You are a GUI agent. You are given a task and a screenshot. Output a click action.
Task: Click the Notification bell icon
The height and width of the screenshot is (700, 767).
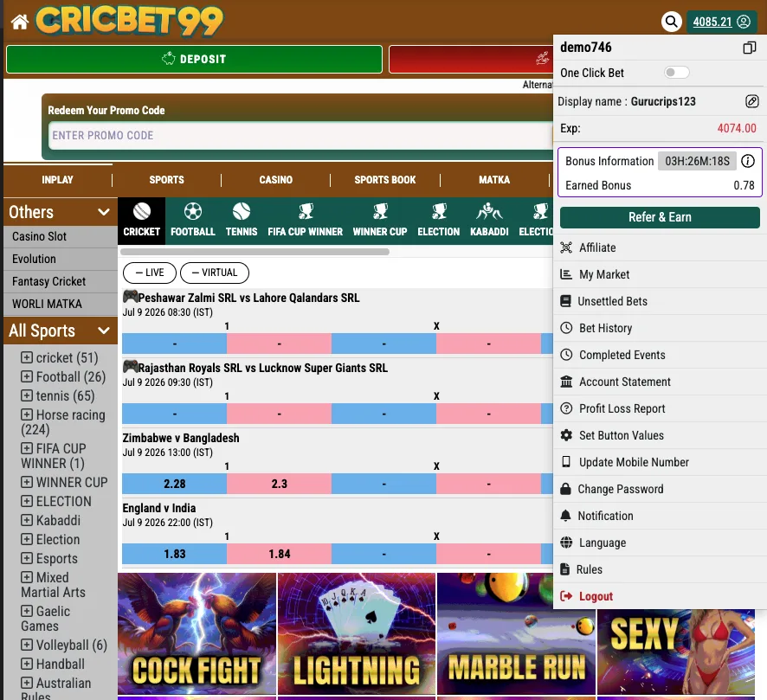565,516
